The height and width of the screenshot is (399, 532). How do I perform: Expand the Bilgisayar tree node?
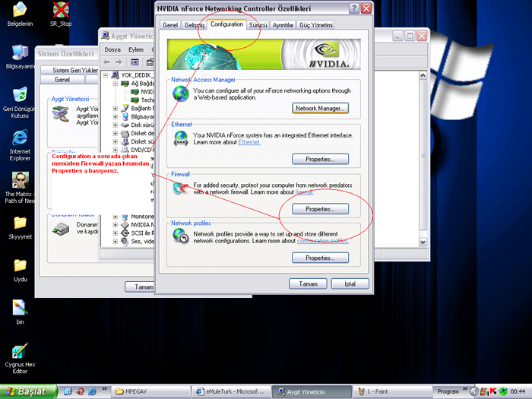click(116, 116)
